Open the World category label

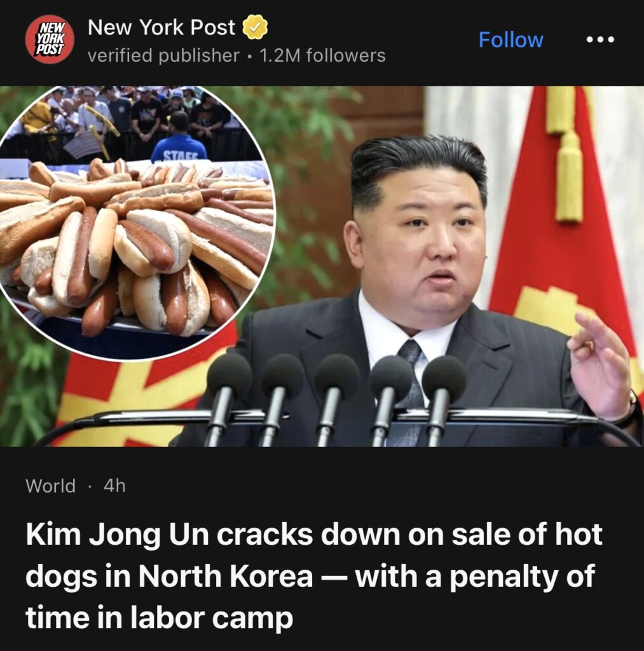click(x=51, y=486)
